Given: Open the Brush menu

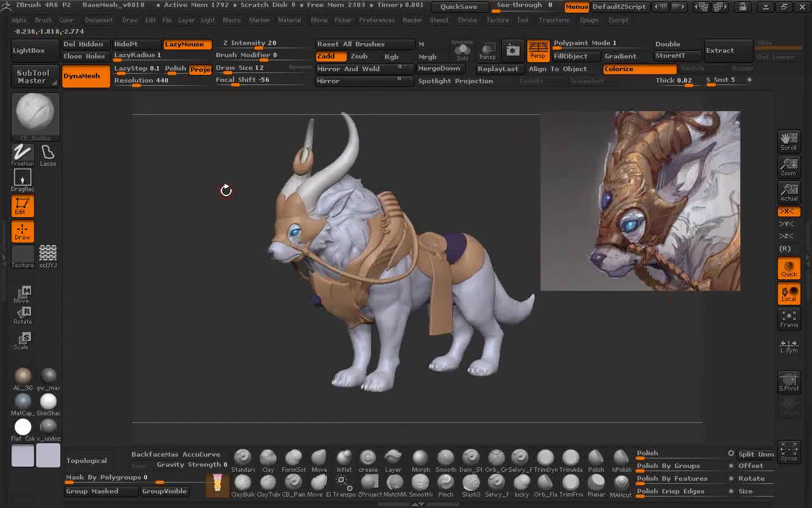Looking at the screenshot, I should [x=43, y=20].
